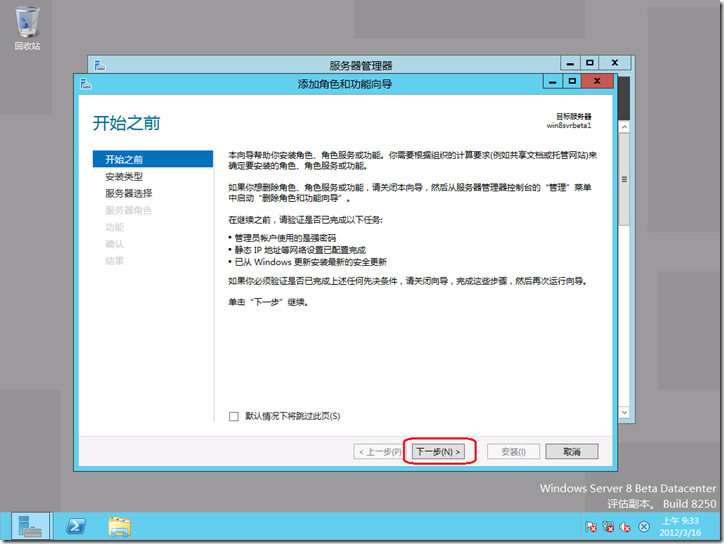Minimize the 添加角色和功能向导 window

pos(552,82)
